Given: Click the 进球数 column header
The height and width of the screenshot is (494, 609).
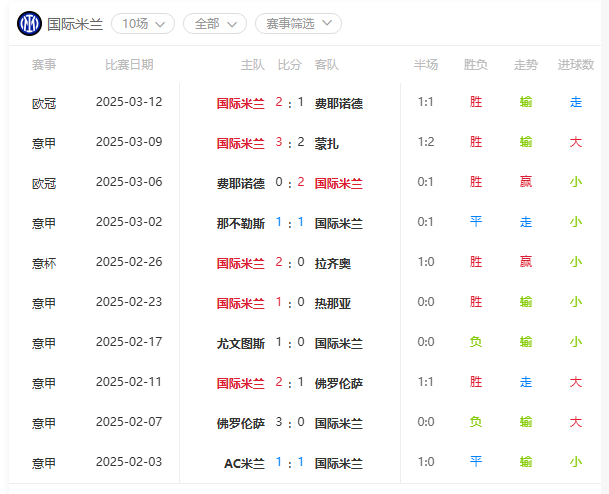Looking at the screenshot, I should (576, 64).
